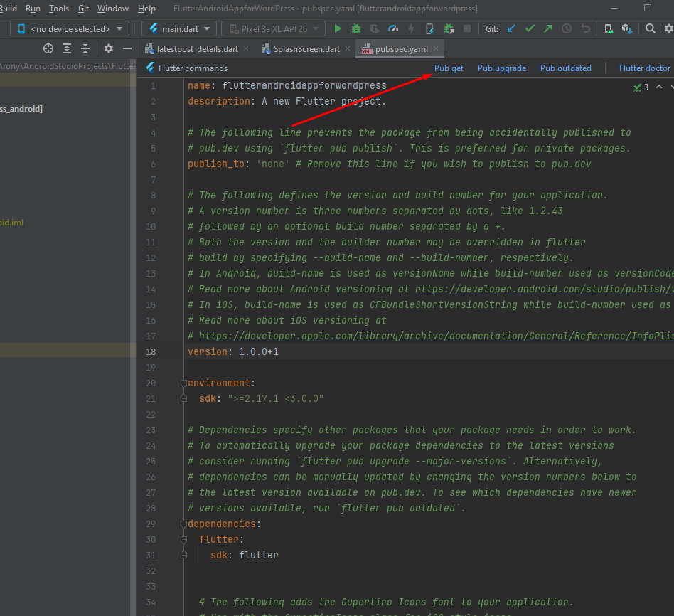Open the developer.apple.com documentation URL
The height and width of the screenshot is (616, 674).
[437, 336]
